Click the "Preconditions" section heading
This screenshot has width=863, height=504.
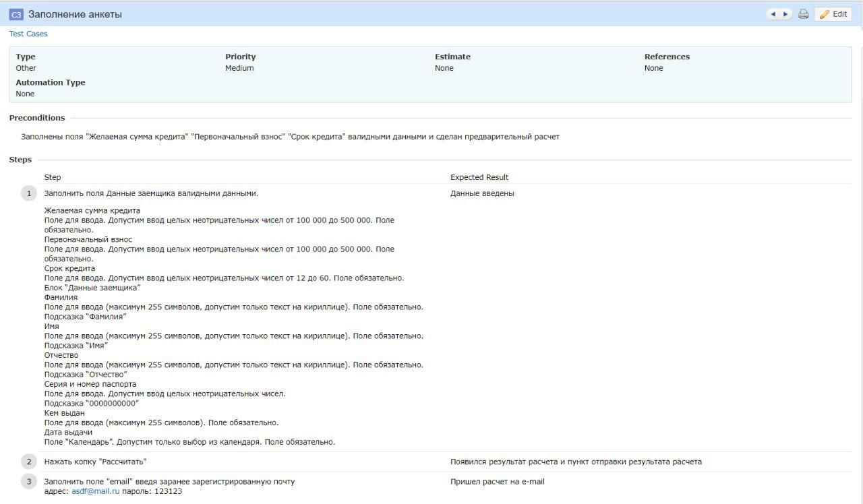click(x=37, y=118)
